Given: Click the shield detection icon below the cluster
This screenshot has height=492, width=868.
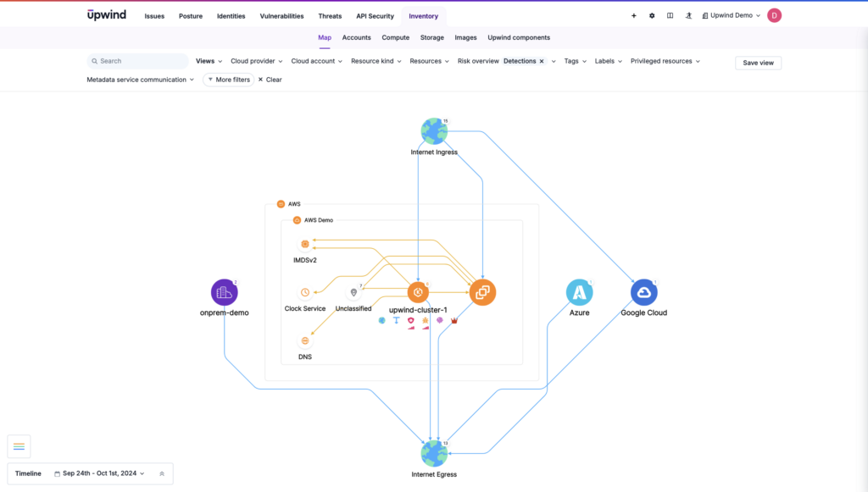Looking at the screenshot, I should coord(411,321).
